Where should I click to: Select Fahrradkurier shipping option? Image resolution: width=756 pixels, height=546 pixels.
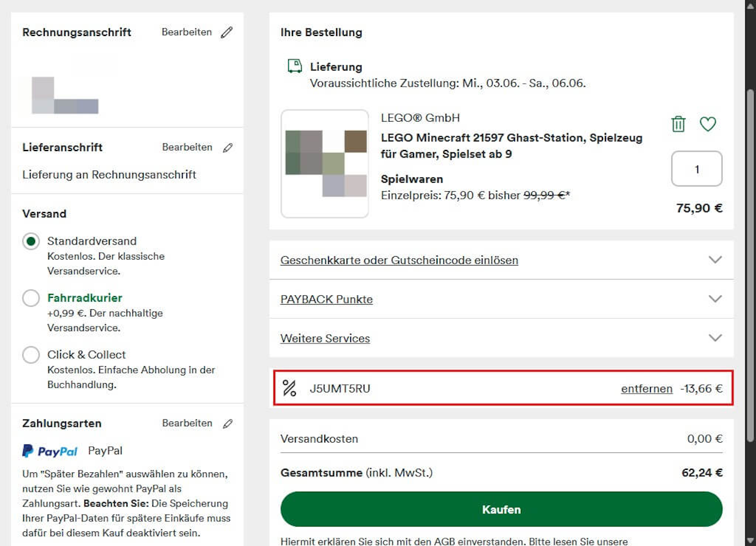click(x=31, y=298)
